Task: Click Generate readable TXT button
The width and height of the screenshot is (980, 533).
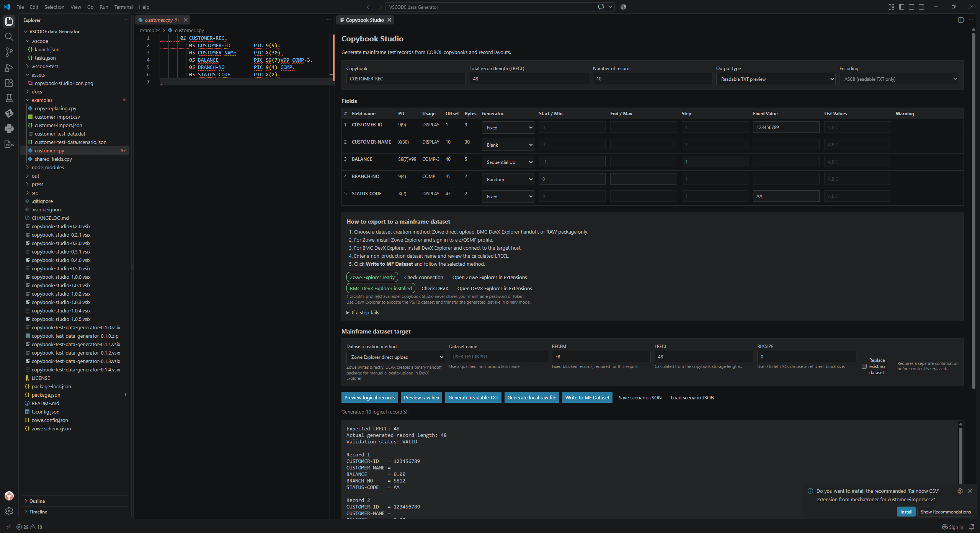Action: [x=473, y=397]
